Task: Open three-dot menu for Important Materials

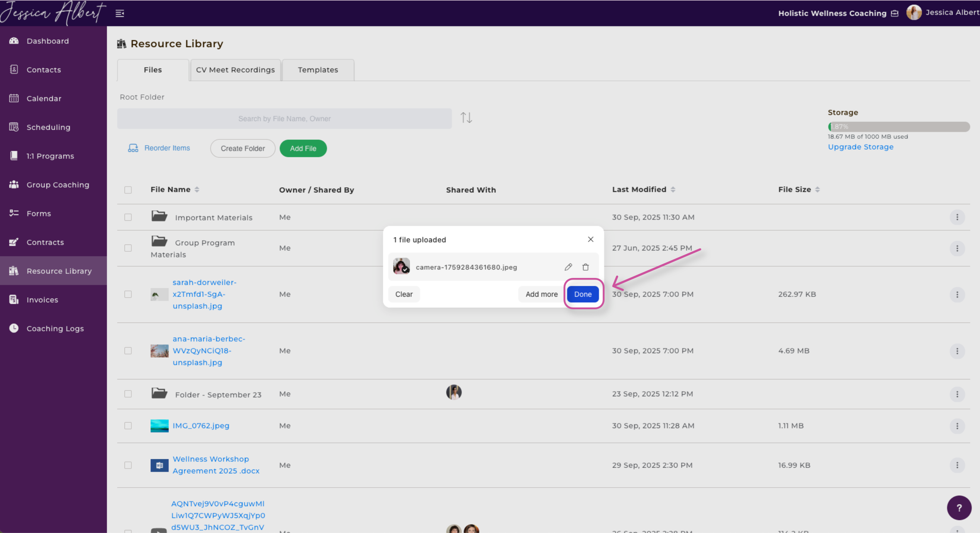Action: click(957, 217)
